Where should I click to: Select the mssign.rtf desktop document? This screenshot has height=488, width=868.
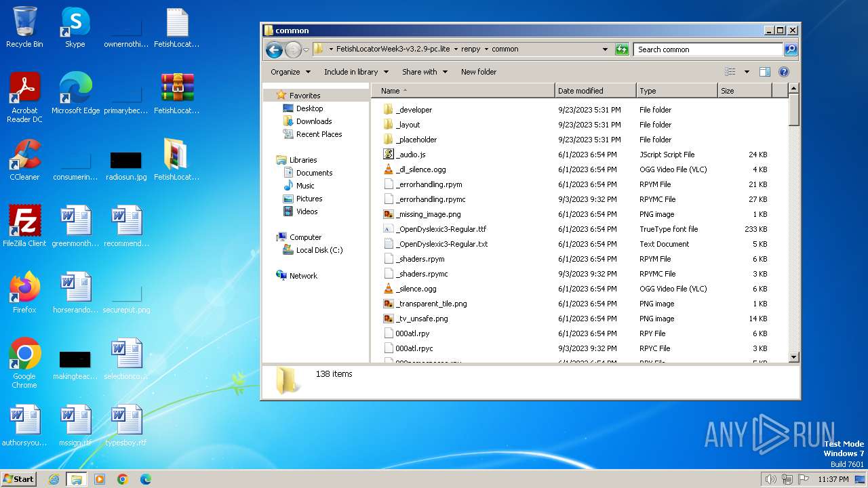click(x=75, y=425)
